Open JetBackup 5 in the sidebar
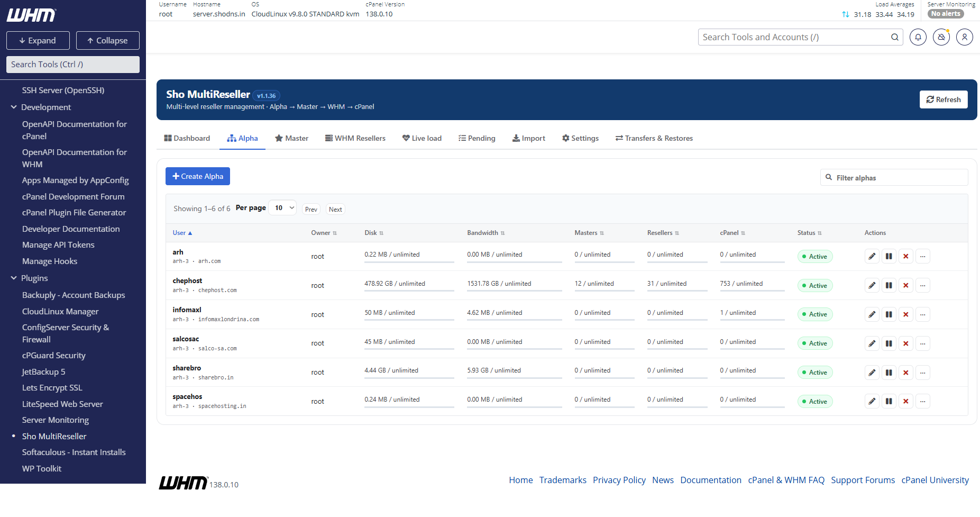This screenshot has height=517, width=980. click(x=44, y=371)
